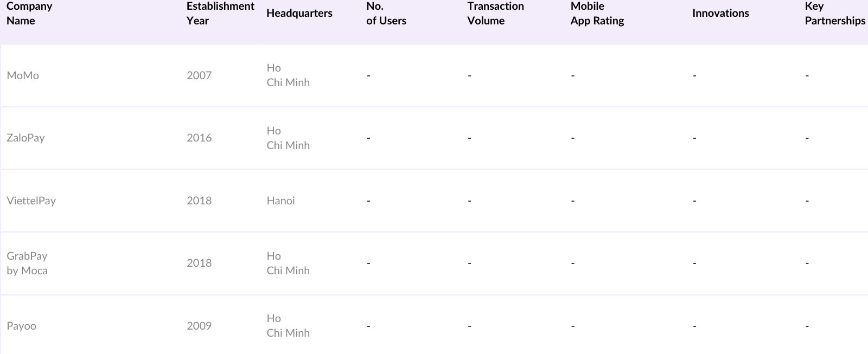
Task: Select the Payoo company name
Action: coord(21,326)
